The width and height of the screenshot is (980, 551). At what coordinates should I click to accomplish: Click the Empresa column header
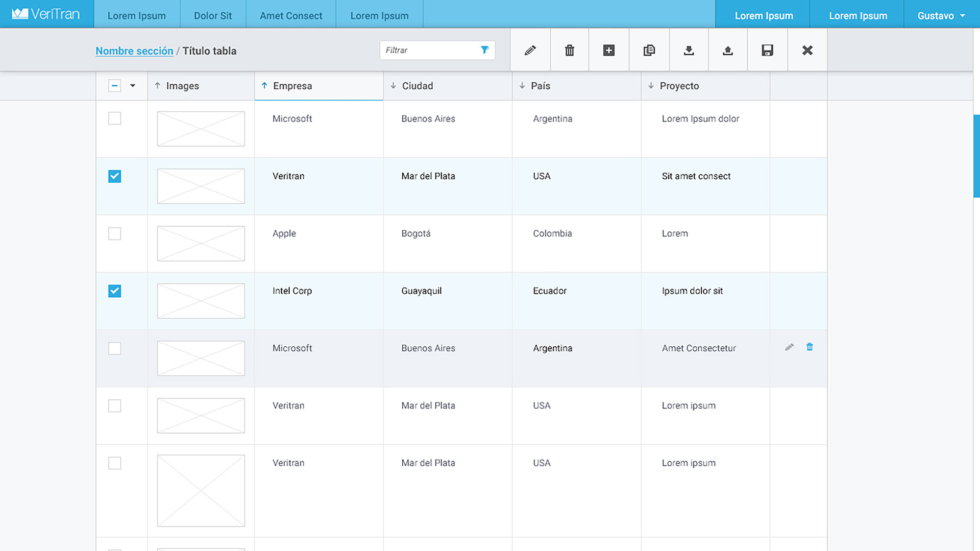tap(318, 86)
